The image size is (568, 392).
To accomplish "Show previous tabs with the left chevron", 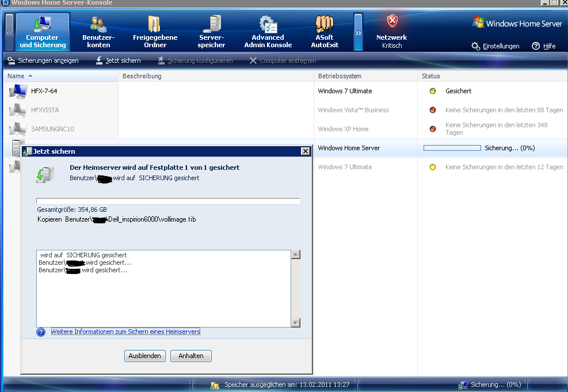I will point(10,32).
